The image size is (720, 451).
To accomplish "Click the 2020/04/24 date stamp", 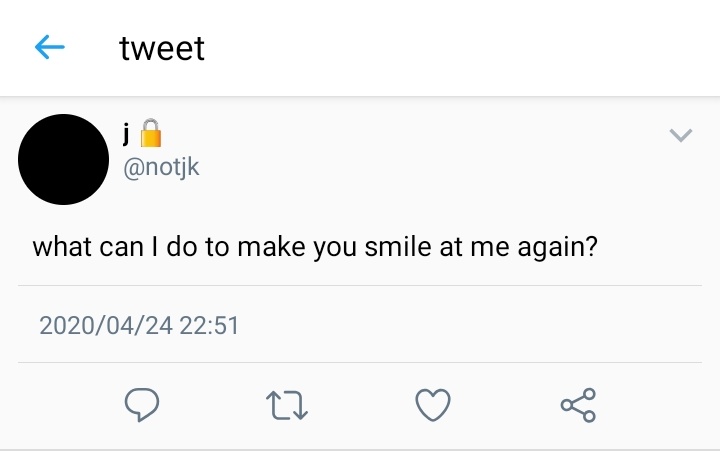I will coord(104,325).
